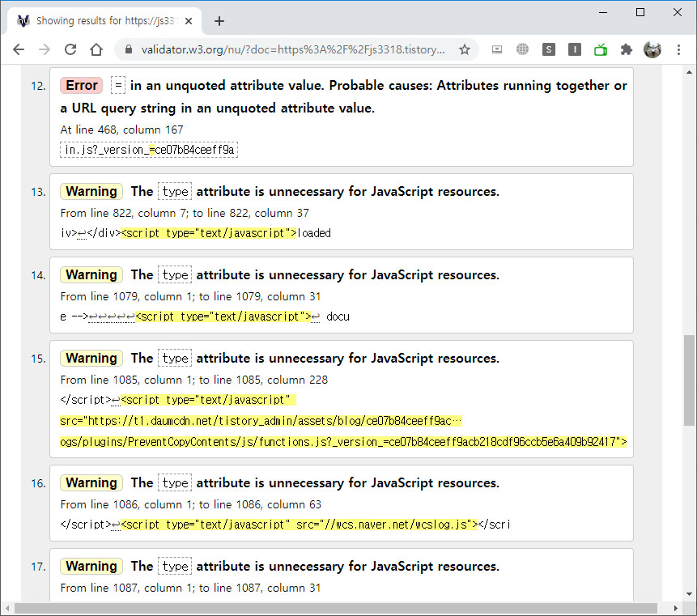This screenshot has height=616, width=697.
Task: Click the '=' code box in item 12
Action: pyautogui.click(x=118, y=85)
